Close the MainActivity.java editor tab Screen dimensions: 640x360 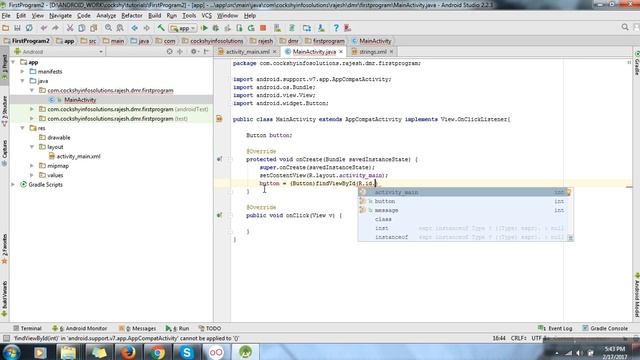[x=341, y=52]
